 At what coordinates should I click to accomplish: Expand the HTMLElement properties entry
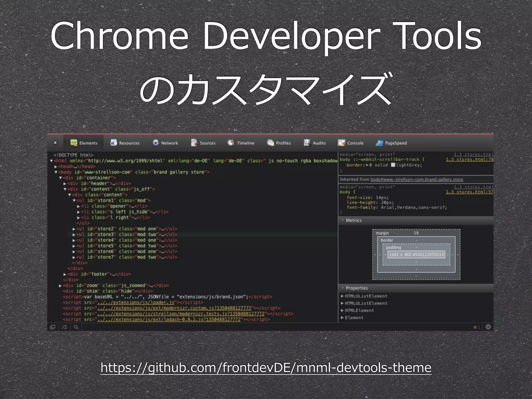click(x=342, y=310)
